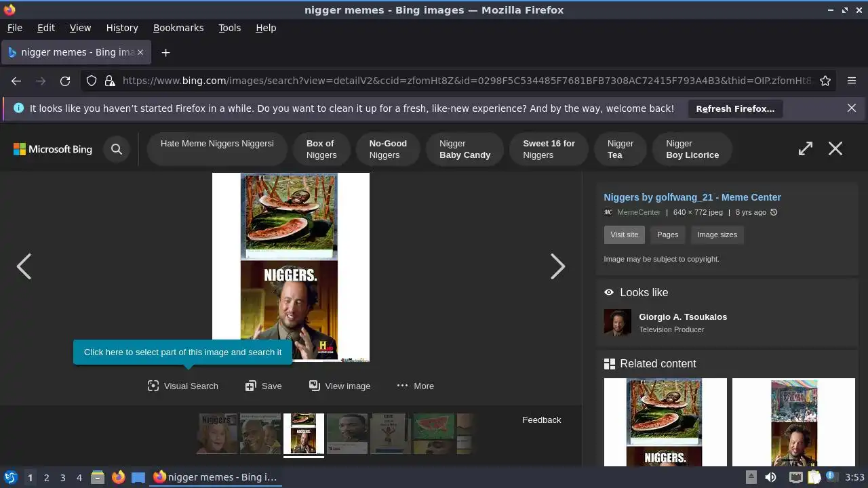Open the Firefox hamburger application menu

tap(852, 81)
